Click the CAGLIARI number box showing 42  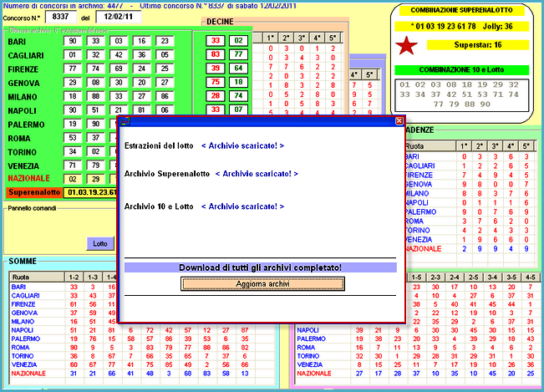coord(119,55)
